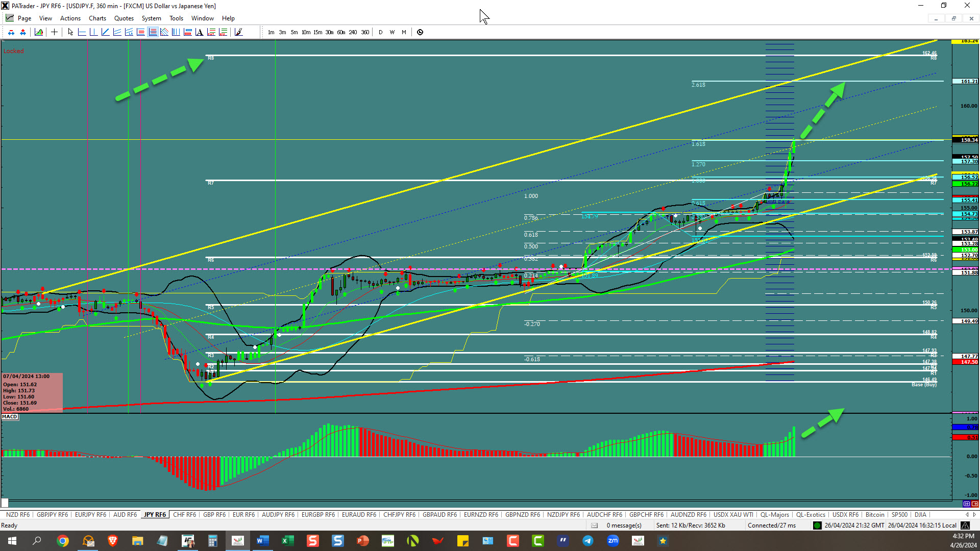Open the Actions menu
The image size is (980, 551).
(x=70, y=18)
